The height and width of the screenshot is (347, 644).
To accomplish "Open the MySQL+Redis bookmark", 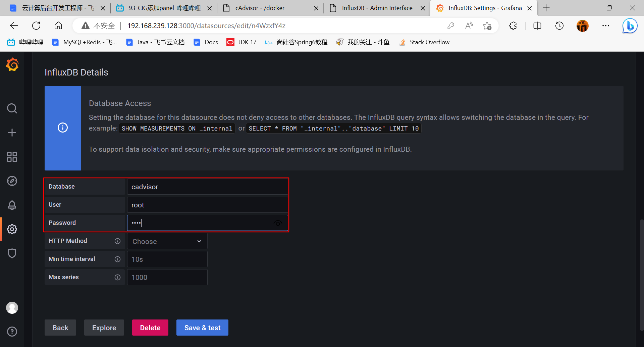I will (x=85, y=42).
